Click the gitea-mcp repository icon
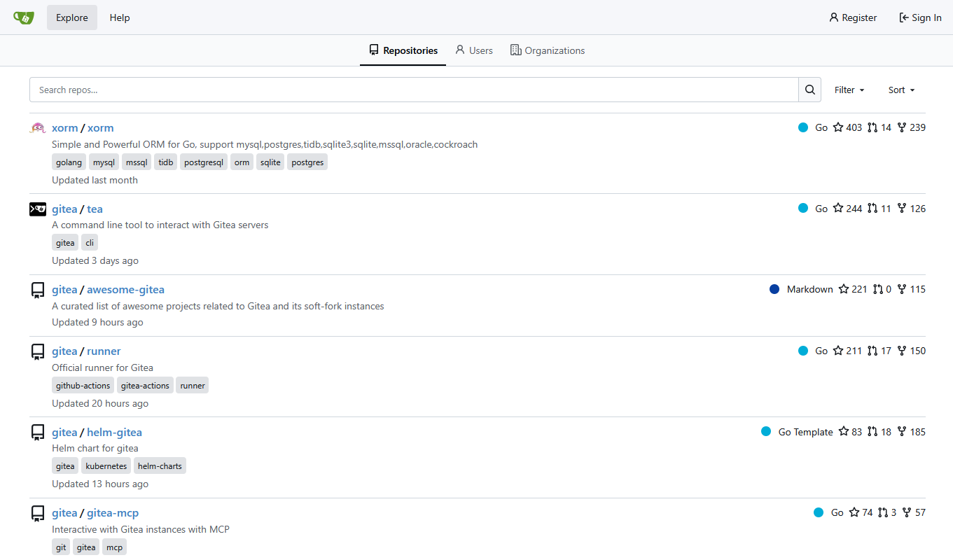The width and height of the screenshot is (953, 560). [38, 513]
